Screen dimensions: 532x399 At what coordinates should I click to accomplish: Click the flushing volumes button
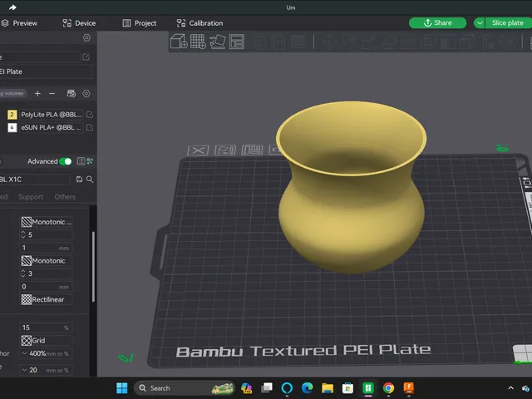click(13, 93)
